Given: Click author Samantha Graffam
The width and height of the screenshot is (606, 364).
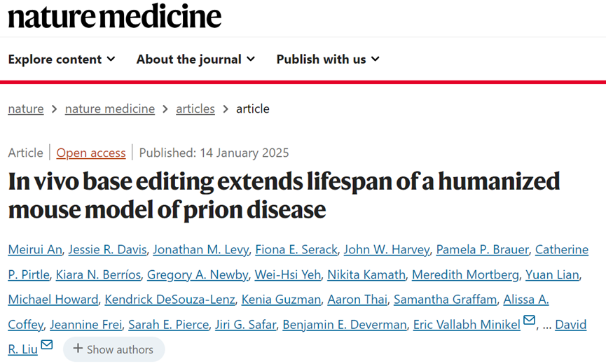Looking at the screenshot, I should click(x=446, y=300).
